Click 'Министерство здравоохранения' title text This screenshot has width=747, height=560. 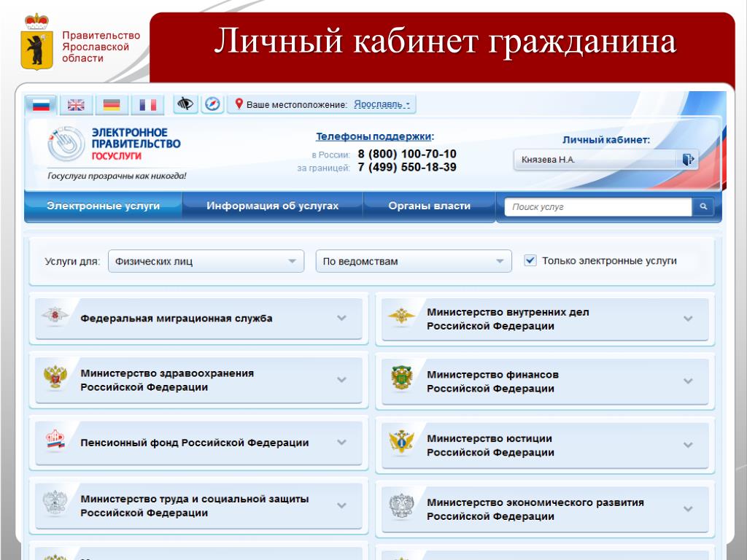pyautogui.click(x=167, y=379)
